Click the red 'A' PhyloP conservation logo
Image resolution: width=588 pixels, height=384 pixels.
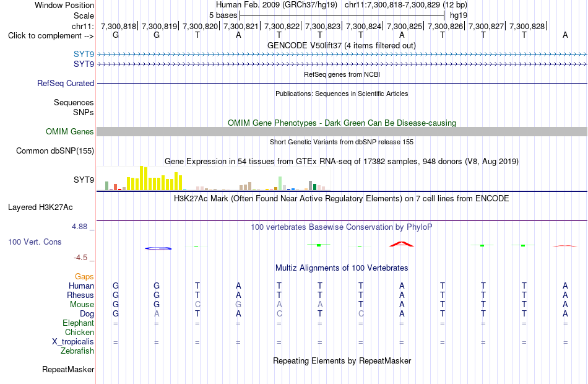[402, 244]
